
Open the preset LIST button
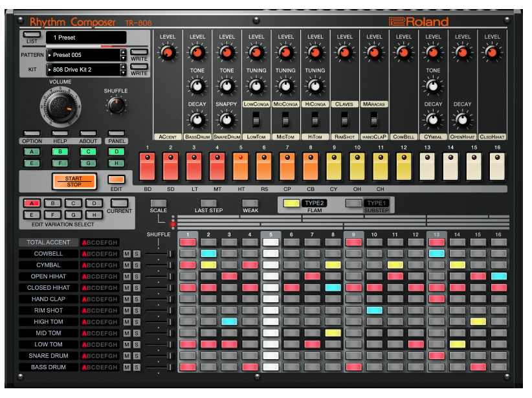pos(32,34)
